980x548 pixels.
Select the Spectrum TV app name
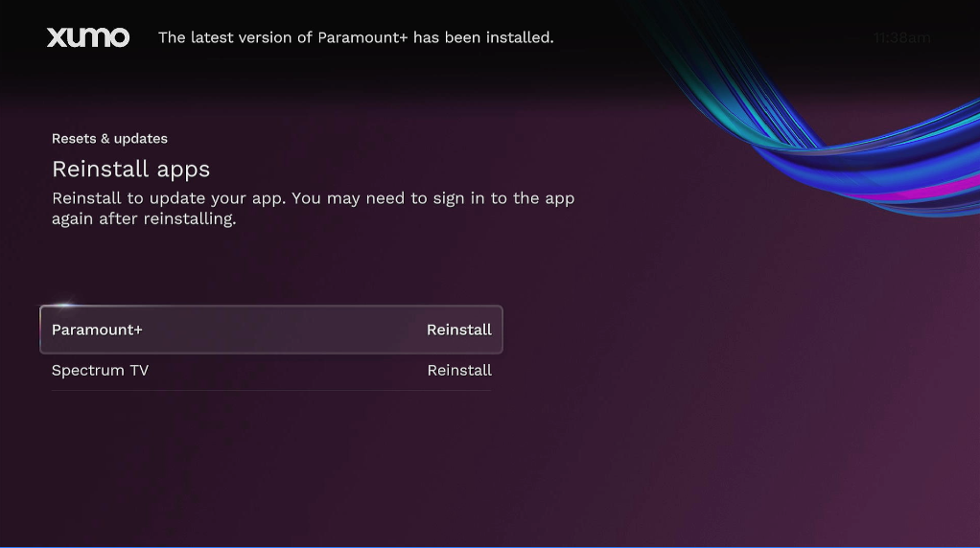click(100, 370)
